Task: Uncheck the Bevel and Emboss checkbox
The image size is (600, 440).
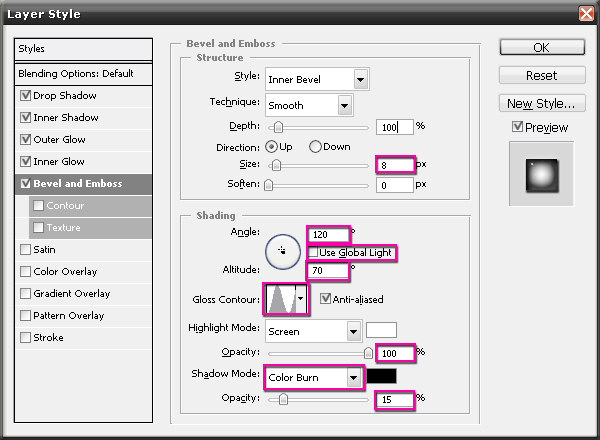Action: [26, 183]
